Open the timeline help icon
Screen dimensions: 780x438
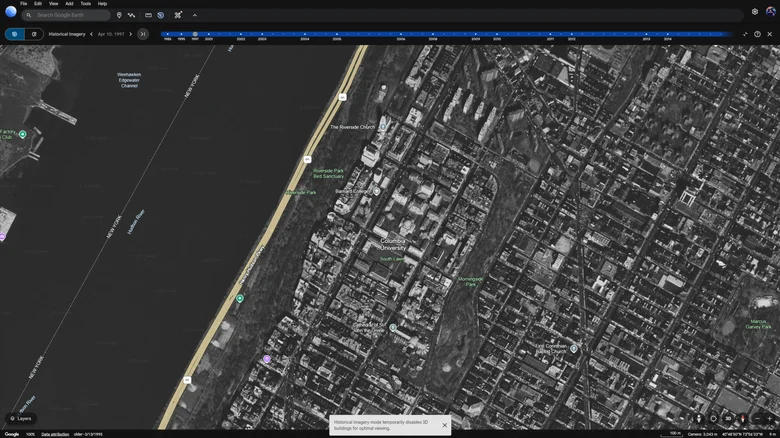[x=757, y=34]
